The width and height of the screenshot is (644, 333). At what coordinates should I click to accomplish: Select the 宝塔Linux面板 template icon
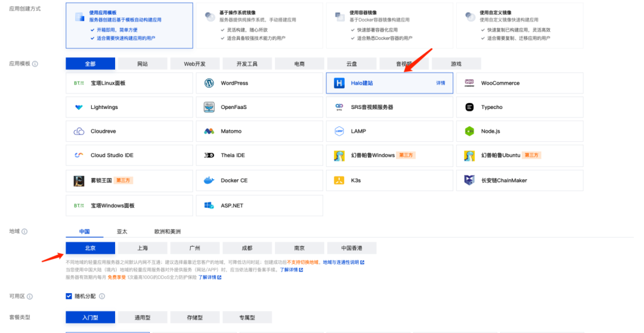[79, 83]
